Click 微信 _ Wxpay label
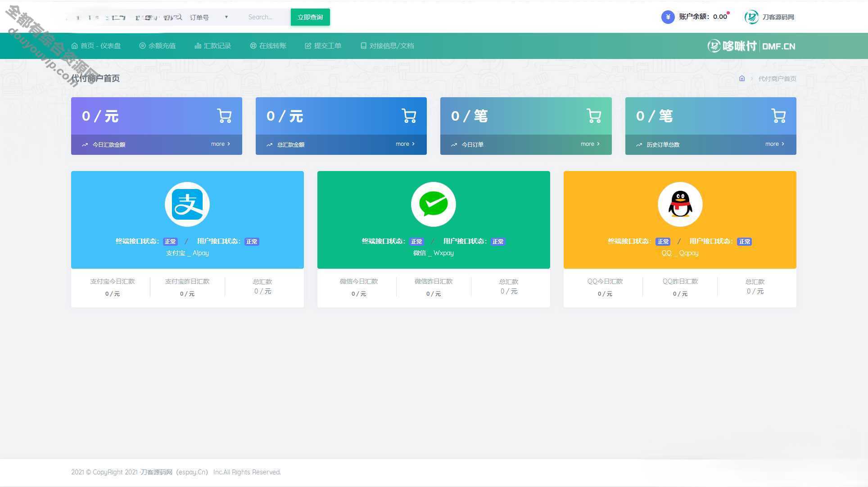This screenshot has width=868, height=487. coord(434,253)
